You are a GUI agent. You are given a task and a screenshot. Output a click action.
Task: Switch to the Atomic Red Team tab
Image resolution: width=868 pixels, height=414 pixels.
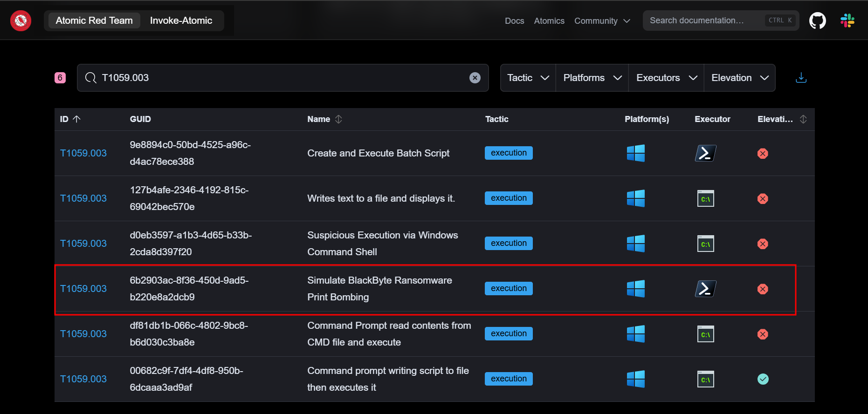[94, 20]
